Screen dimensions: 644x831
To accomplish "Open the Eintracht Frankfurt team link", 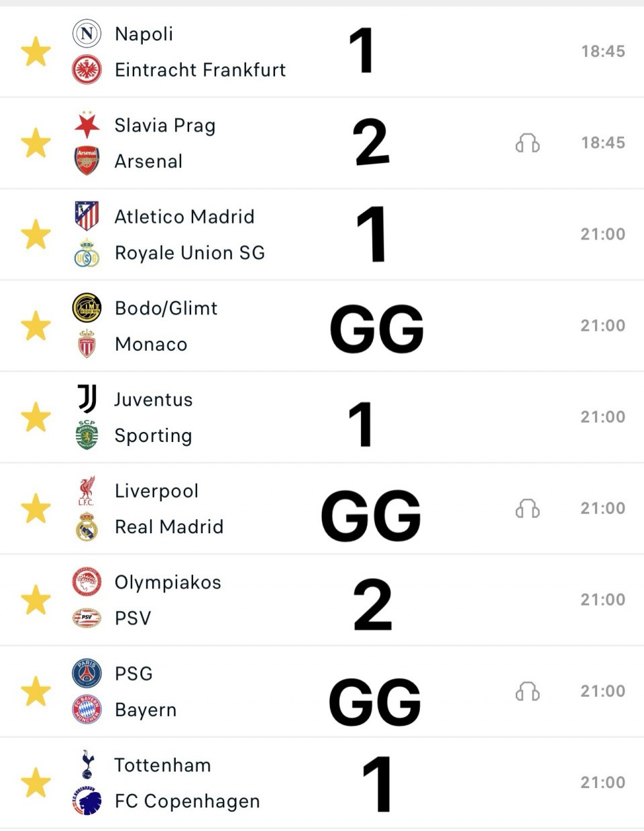I will click(200, 70).
